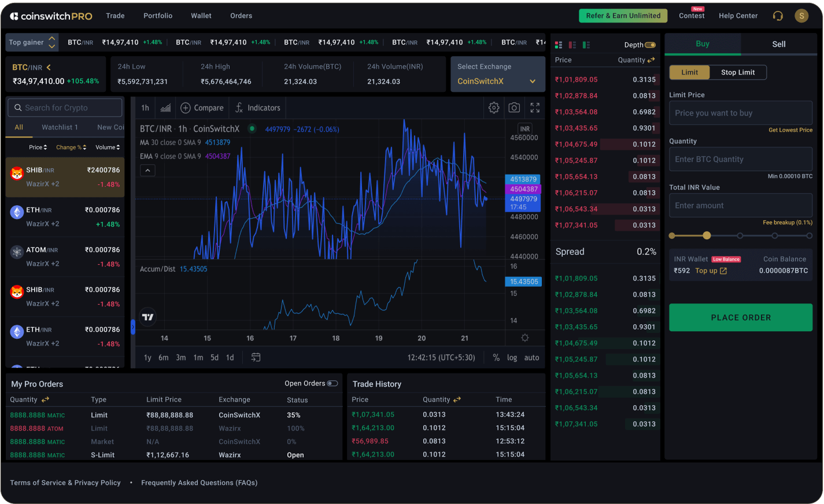Image resolution: width=824 pixels, height=504 pixels.
Task: Select the Limit order type
Action: (689, 72)
